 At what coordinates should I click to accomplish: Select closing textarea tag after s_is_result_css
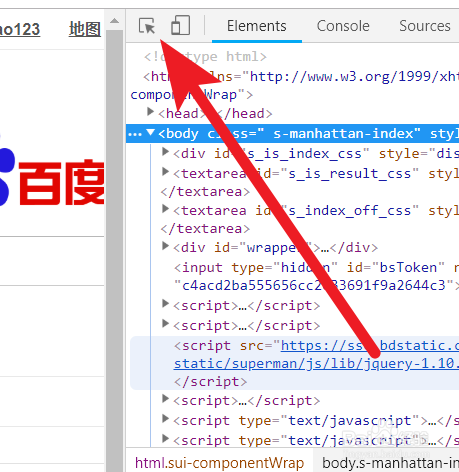point(205,192)
